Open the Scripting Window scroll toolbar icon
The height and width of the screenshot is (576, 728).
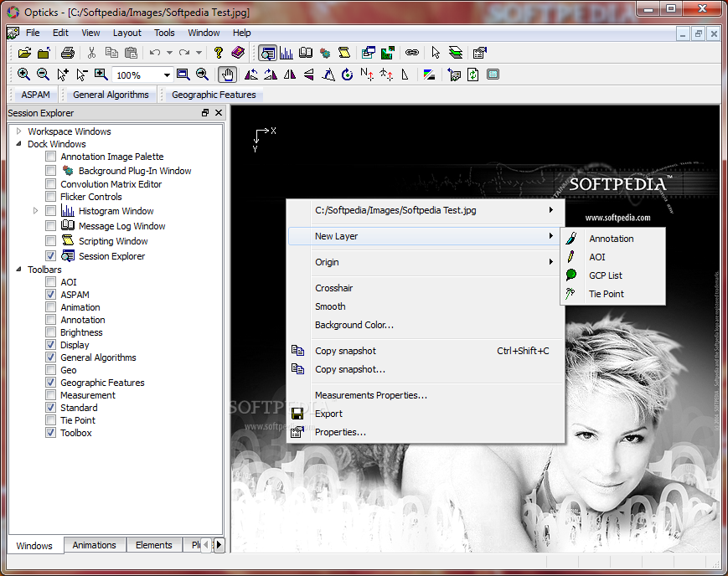[344, 53]
